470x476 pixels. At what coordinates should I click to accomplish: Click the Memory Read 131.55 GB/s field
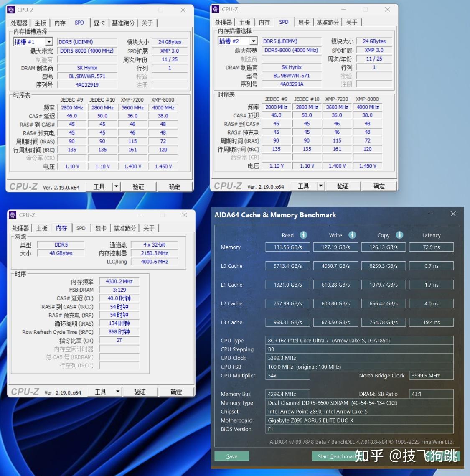(288, 247)
